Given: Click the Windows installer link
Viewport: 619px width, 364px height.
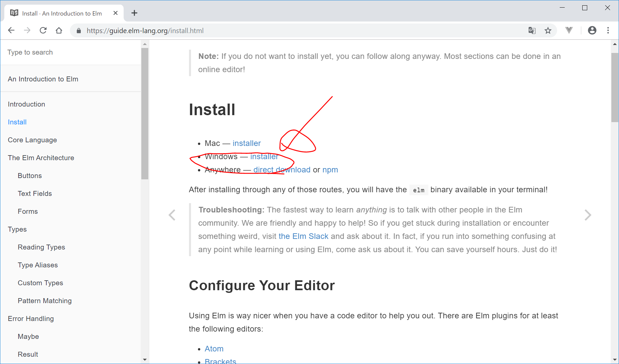Looking at the screenshot, I should pos(264,157).
